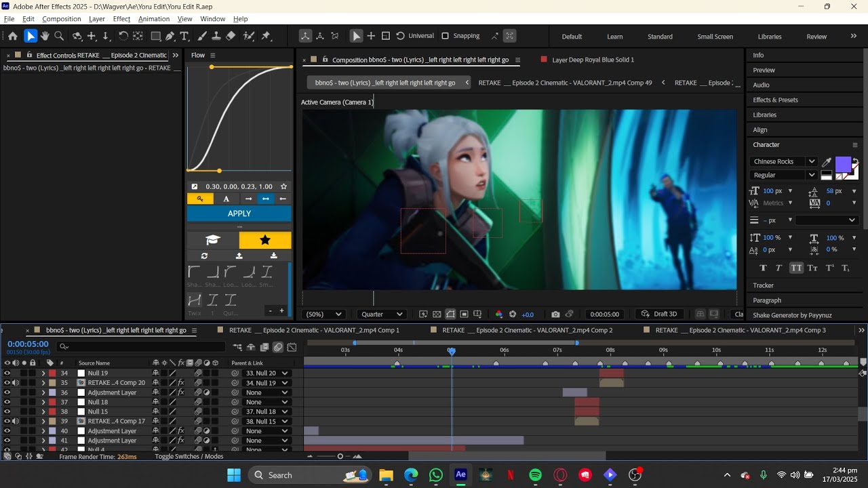Favorite the current curve with star outline
The width and height of the screenshot is (868, 488).
283,186
